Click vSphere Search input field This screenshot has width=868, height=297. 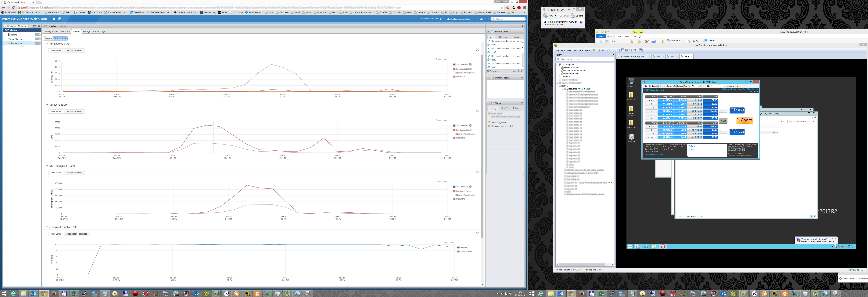(x=508, y=19)
